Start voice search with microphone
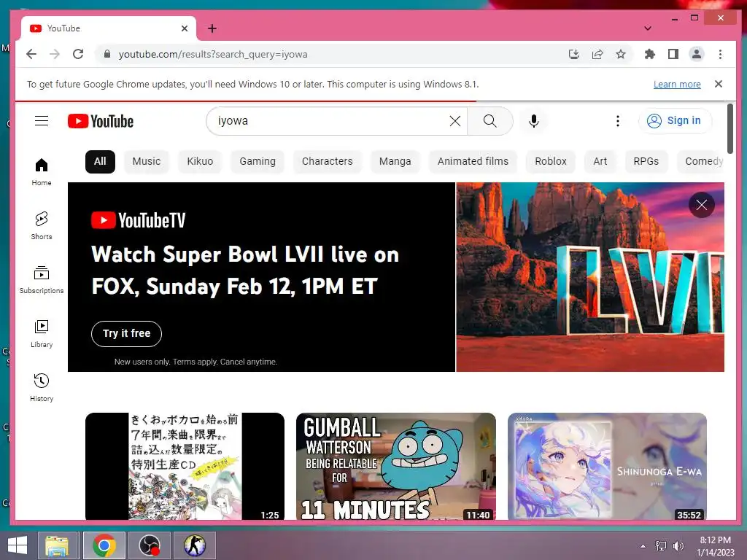The height and width of the screenshot is (560, 747). [x=534, y=121]
